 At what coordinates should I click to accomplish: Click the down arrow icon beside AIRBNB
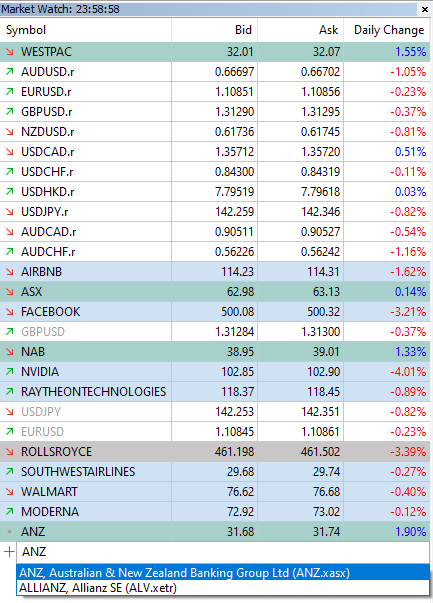[x=10, y=272]
